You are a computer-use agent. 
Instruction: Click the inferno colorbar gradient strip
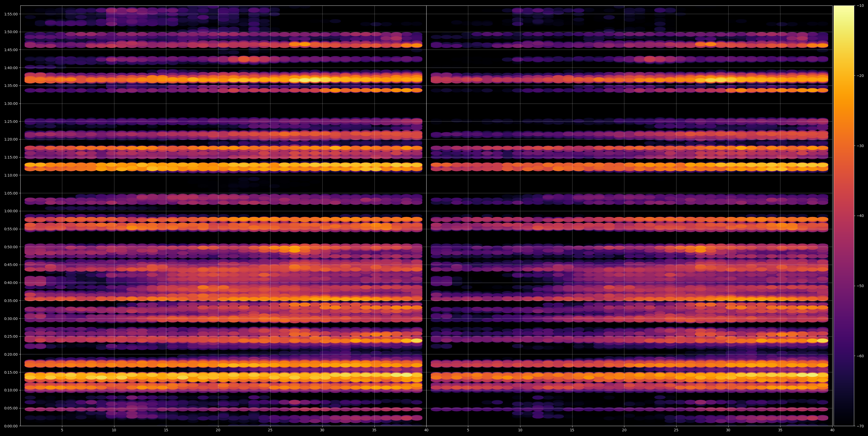(844, 216)
